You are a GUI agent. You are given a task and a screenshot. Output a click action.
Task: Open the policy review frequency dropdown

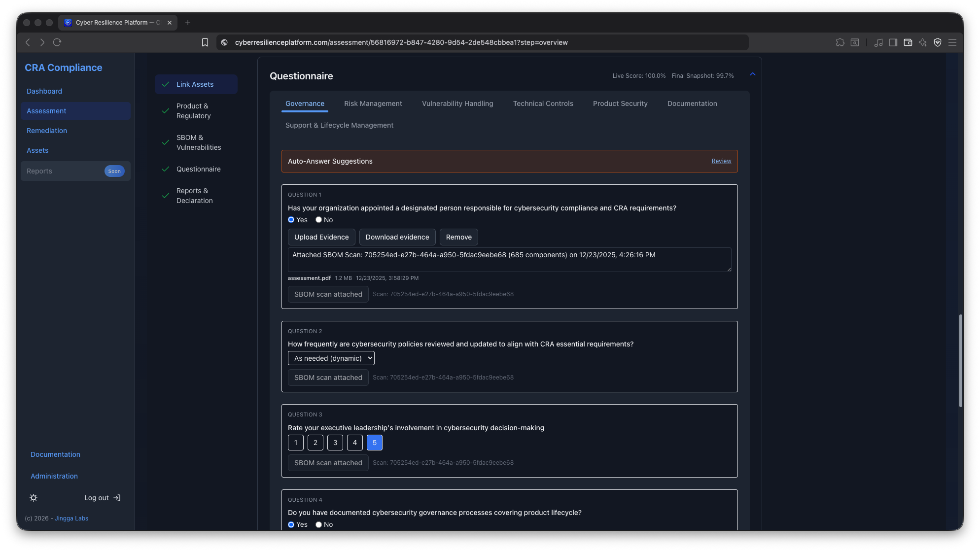(x=331, y=358)
